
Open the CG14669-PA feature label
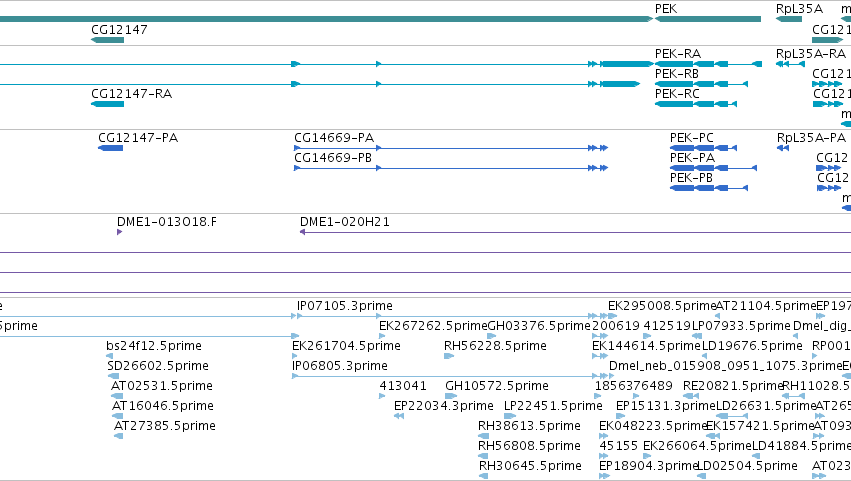334,137
